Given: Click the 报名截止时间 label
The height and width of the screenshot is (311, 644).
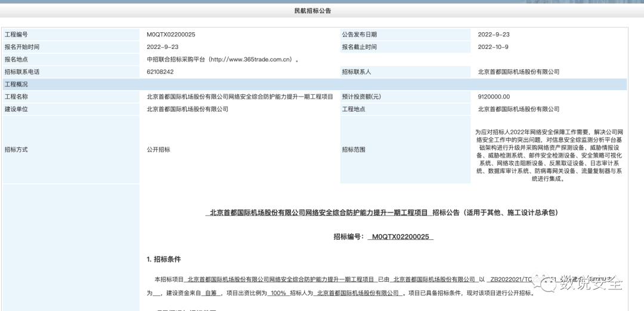Looking at the screenshot, I should pos(359,47).
